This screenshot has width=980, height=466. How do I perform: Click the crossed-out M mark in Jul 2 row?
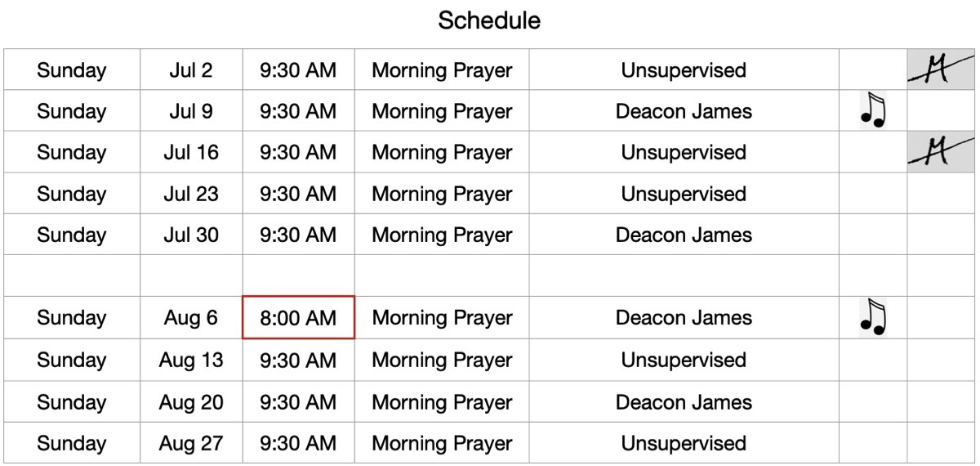point(942,70)
